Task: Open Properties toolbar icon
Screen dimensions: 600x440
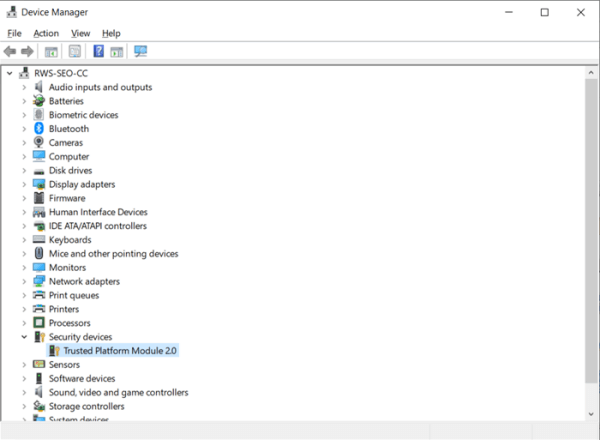Action: click(75, 51)
